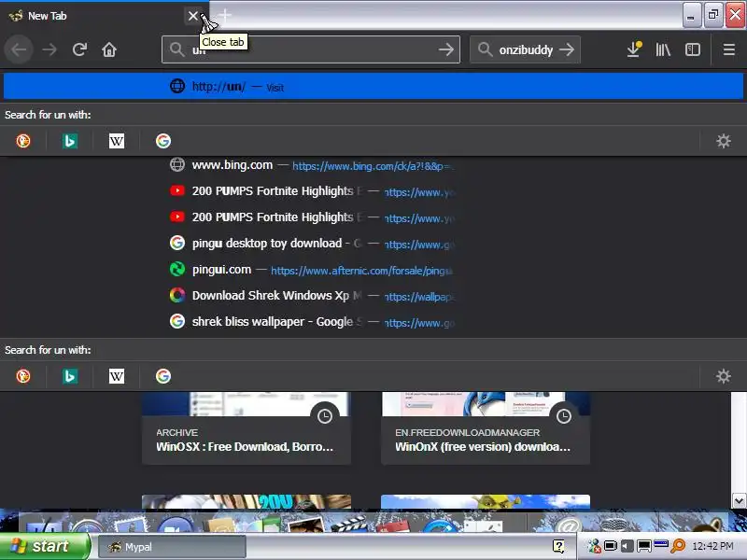Search with Wikipedia in lower engine row
The width and height of the screenshot is (747, 560).
(x=117, y=376)
